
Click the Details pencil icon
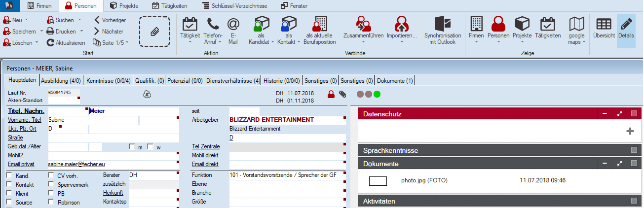click(626, 24)
